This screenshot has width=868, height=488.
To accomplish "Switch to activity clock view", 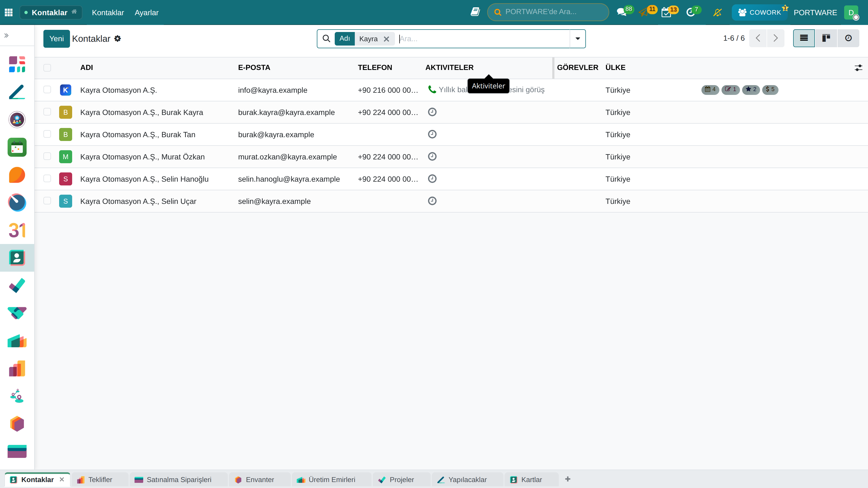I will pos(848,38).
